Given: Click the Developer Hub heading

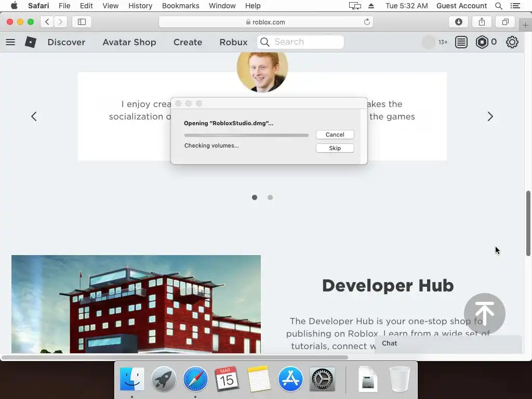Looking at the screenshot, I should 388,286.
